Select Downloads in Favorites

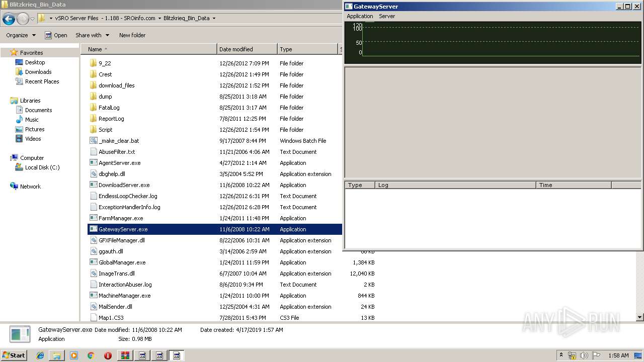click(38, 72)
